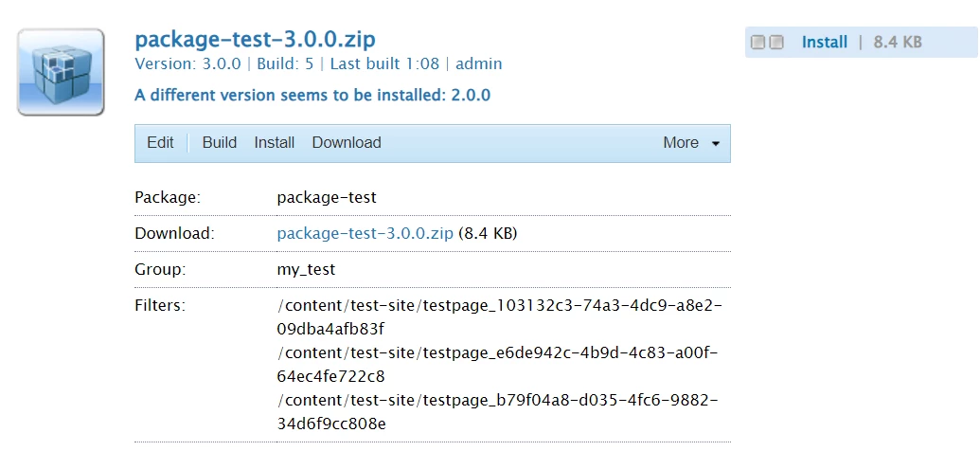Download package-test-3.0.0.zip via the Download row link
Image resolution: width=980 pixels, height=469 pixels.
pyautogui.click(x=365, y=233)
